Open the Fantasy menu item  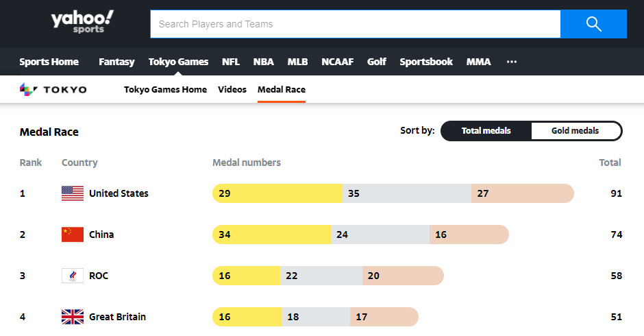pos(116,62)
